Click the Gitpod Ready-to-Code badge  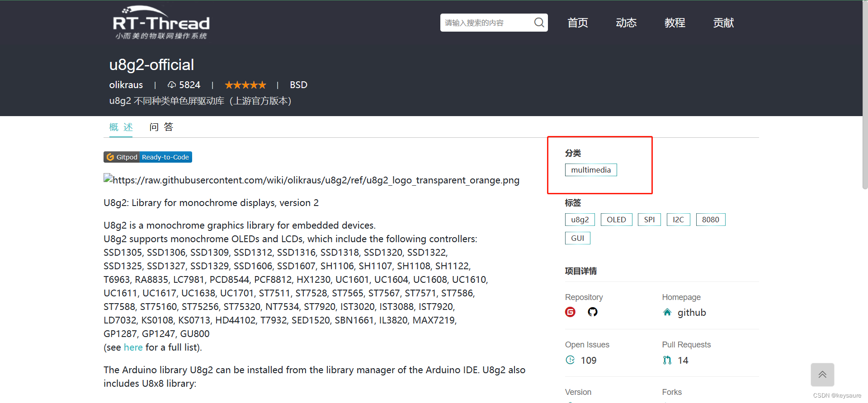(148, 157)
